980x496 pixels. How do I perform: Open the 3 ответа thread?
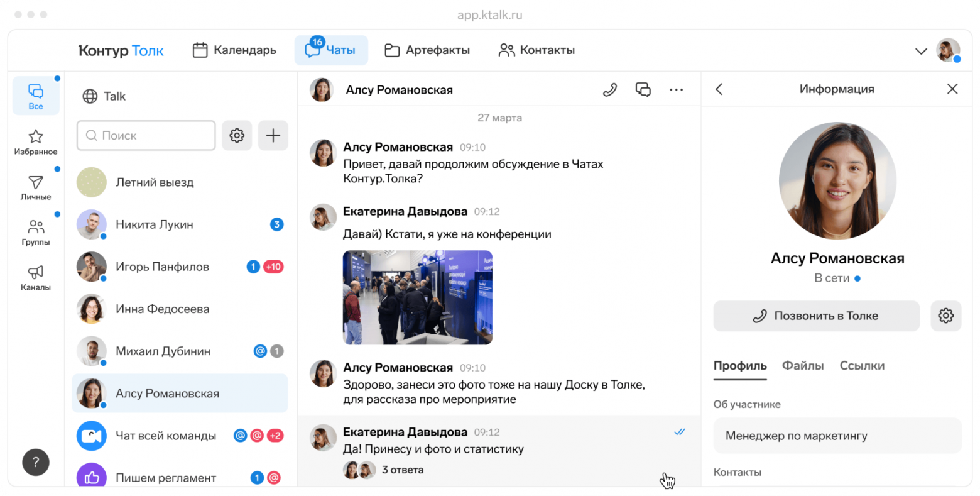(403, 470)
